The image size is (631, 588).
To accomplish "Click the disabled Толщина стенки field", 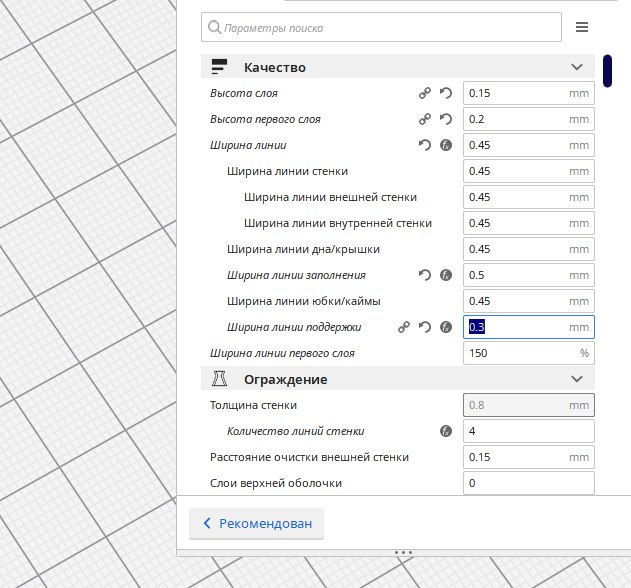I will click(x=529, y=405).
